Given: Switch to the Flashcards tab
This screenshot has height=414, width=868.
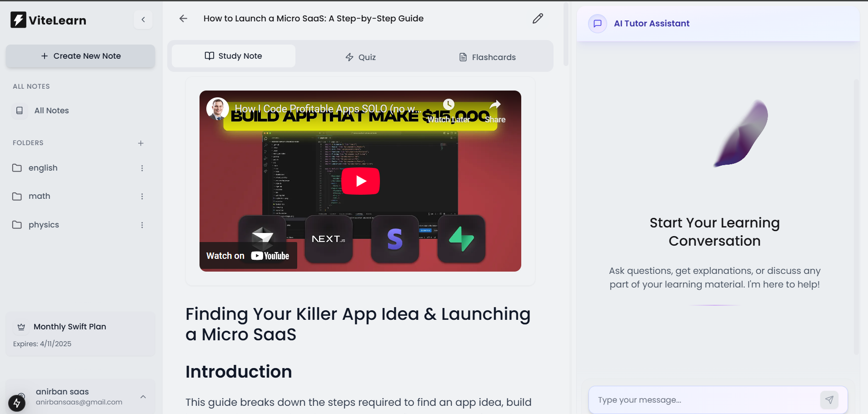Looking at the screenshot, I should coord(487,57).
